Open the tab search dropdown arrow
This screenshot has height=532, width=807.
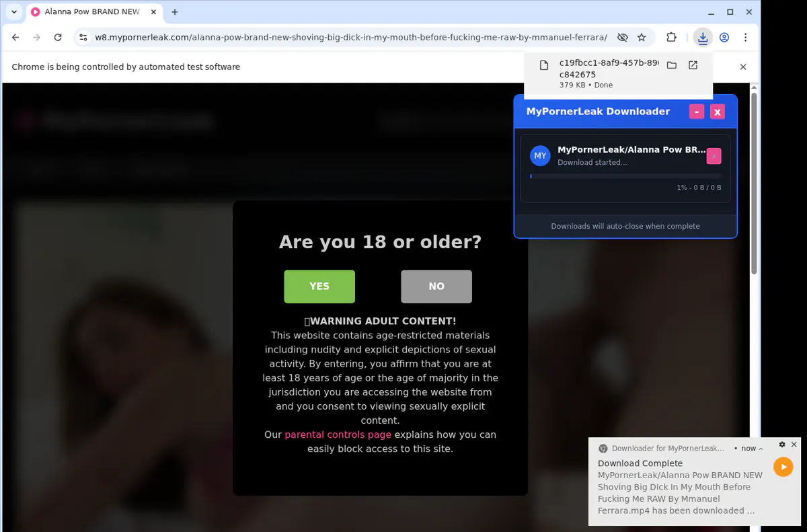coord(14,12)
